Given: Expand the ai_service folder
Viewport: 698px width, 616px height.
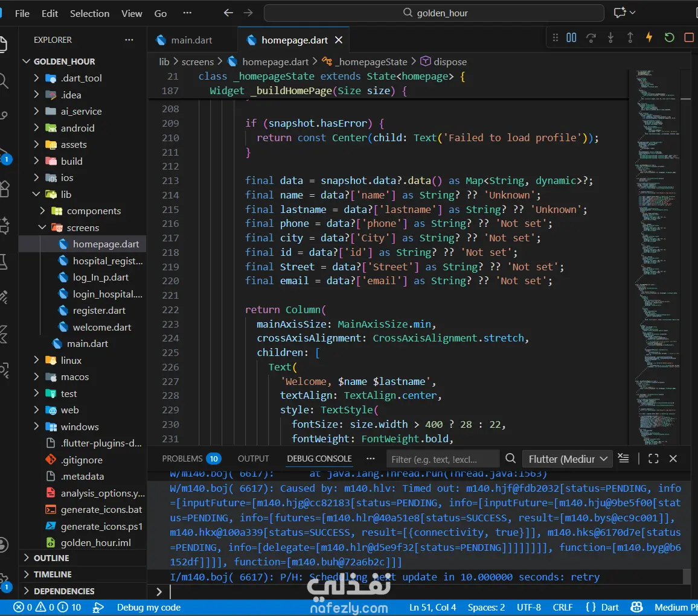Looking at the screenshot, I should [36, 111].
